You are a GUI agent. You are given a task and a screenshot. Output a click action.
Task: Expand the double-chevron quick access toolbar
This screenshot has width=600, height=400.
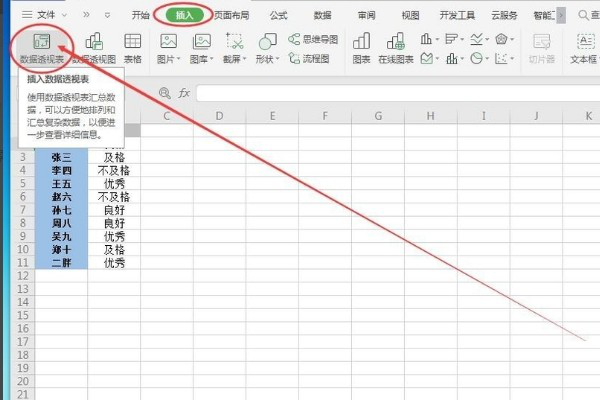(x=86, y=15)
